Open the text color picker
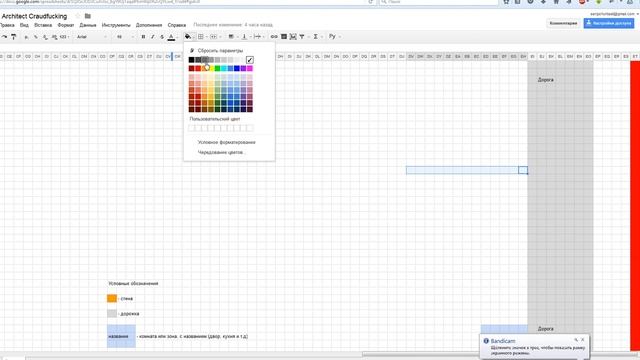The height and width of the screenshot is (360, 640). pos(171,37)
